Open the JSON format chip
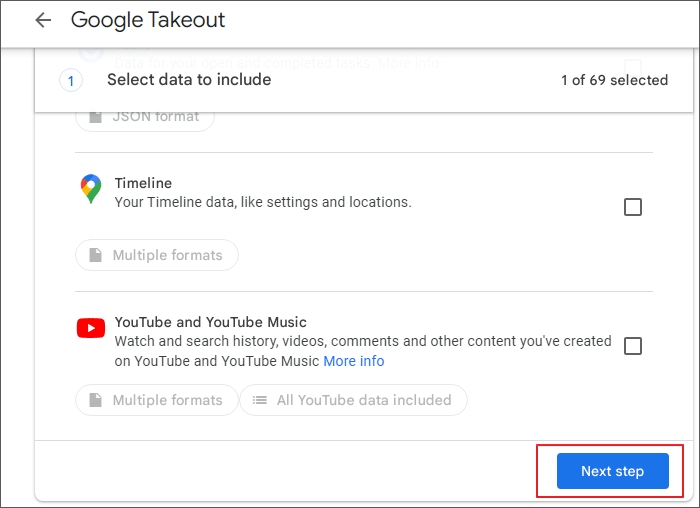This screenshot has height=508, width=700. click(x=145, y=120)
